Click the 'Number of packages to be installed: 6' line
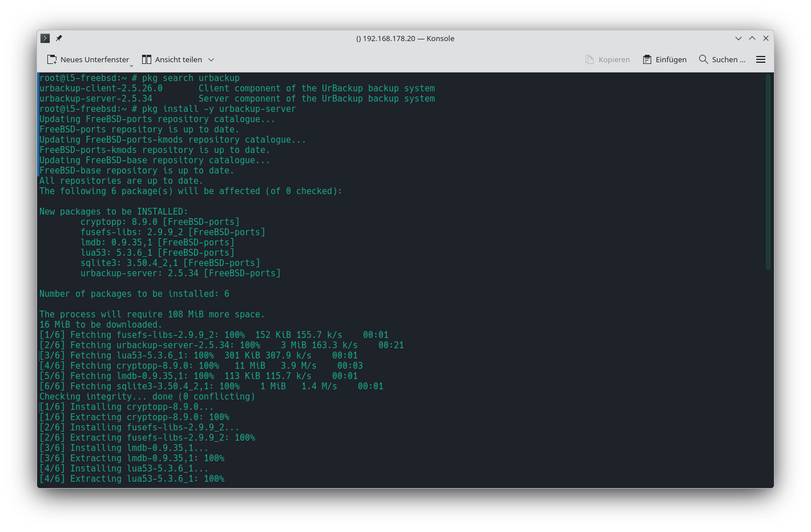This screenshot has height=532, width=811. (134, 294)
